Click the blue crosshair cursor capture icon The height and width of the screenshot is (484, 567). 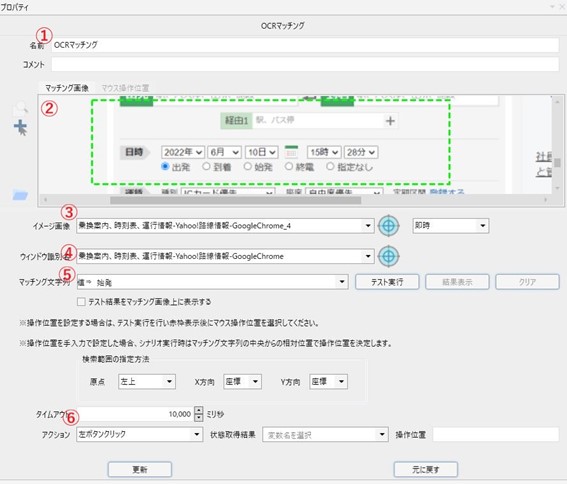point(21,127)
